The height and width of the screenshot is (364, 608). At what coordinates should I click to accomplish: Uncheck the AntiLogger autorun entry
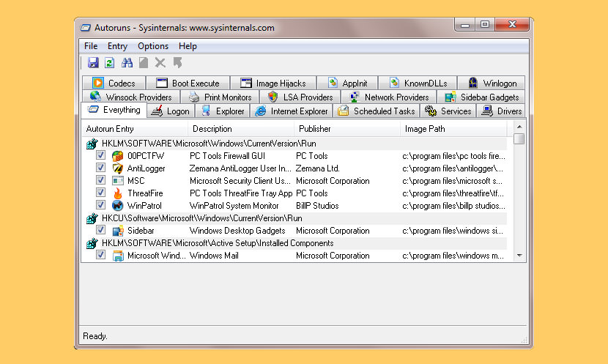point(101,168)
